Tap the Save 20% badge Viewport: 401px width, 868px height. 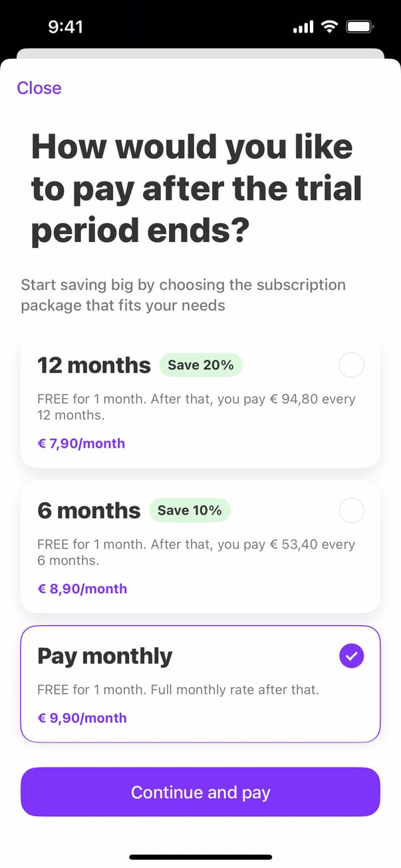pyautogui.click(x=201, y=365)
